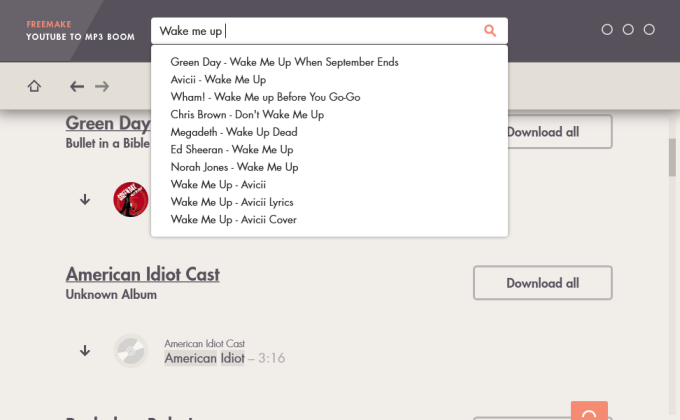Download all for American Idiot Cast

pos(543,283)
